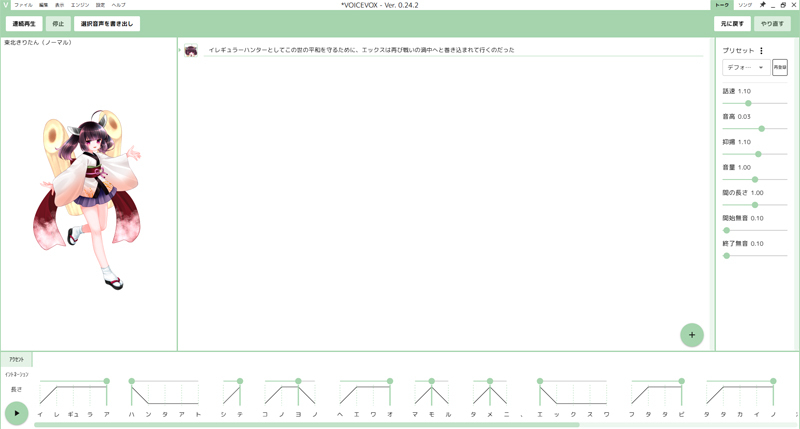
Task: Switch to the ソング editor tab
Action: pyautogui.click(x=745, y=5)
